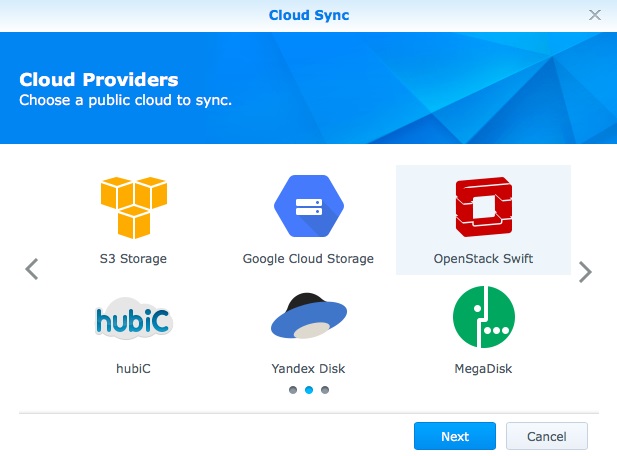The image size is (617, 456).
Task: Click the Cancel button
Action: [547, 436]
